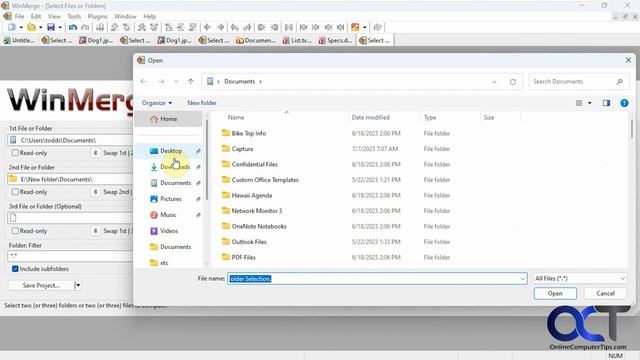Uncheck Include subfolders checkbox
This screenshot has height=360, width=640.
[15, 269]
